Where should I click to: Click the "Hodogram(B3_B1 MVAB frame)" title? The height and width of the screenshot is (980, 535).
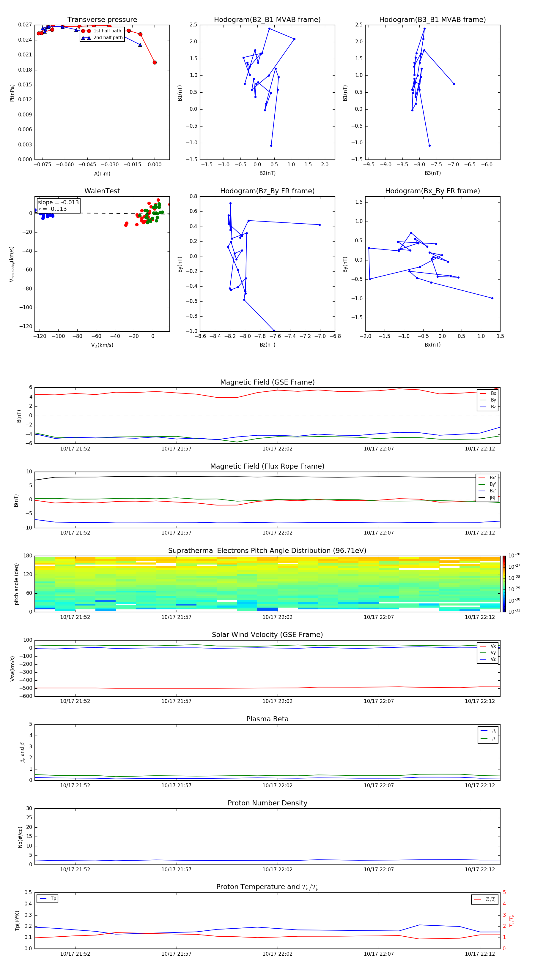click(432, 20)
